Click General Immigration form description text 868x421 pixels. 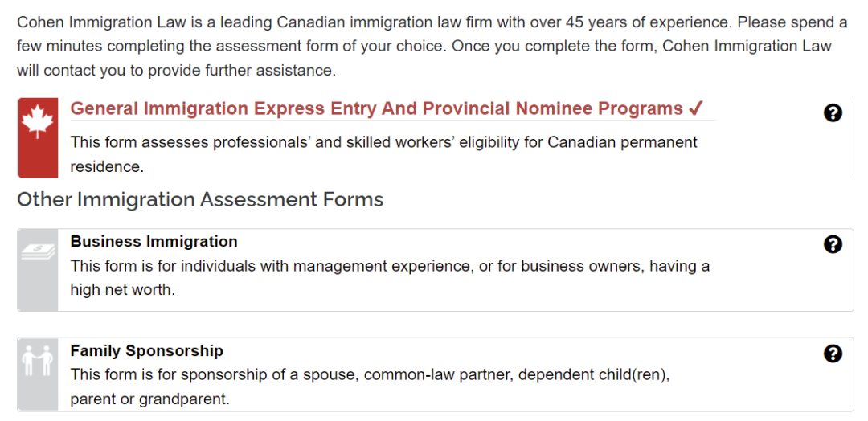click(x=383, y=154)
